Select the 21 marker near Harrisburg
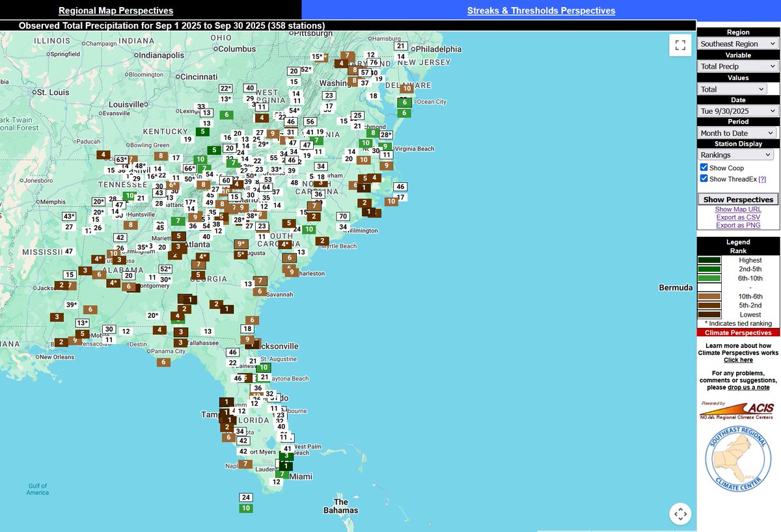781x532 pixels. point(401,46)
